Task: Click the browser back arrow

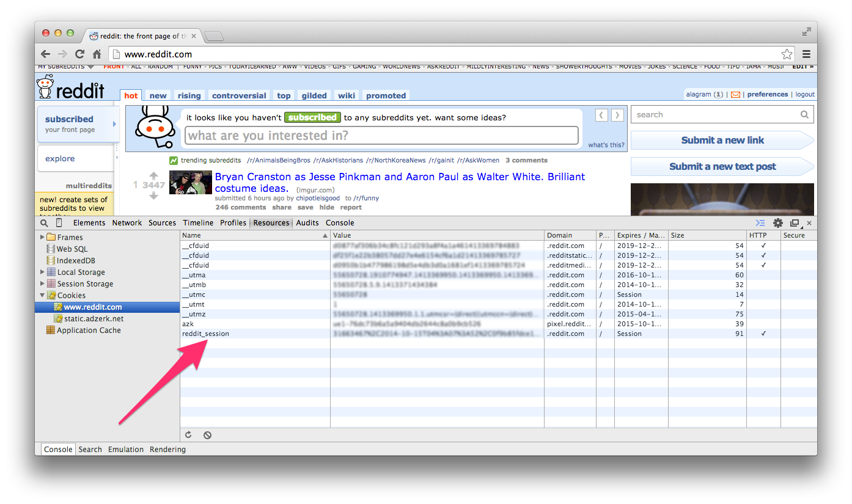Action: pyautogui.click(x=46, y=54)
